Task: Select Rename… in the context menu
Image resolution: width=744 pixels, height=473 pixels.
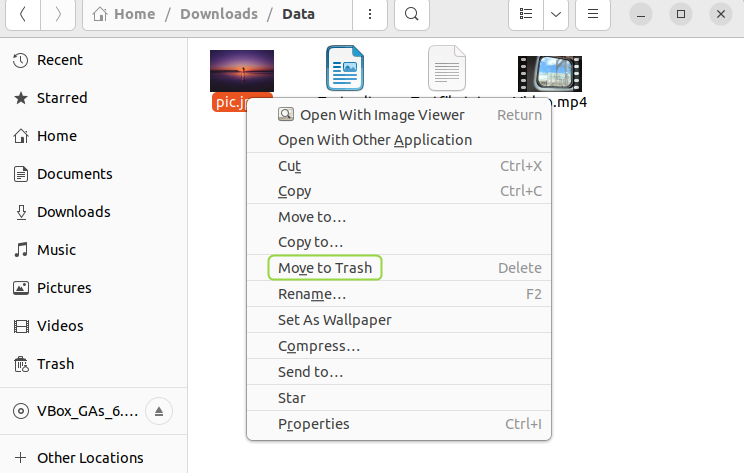Action: [x=312, y=294]
